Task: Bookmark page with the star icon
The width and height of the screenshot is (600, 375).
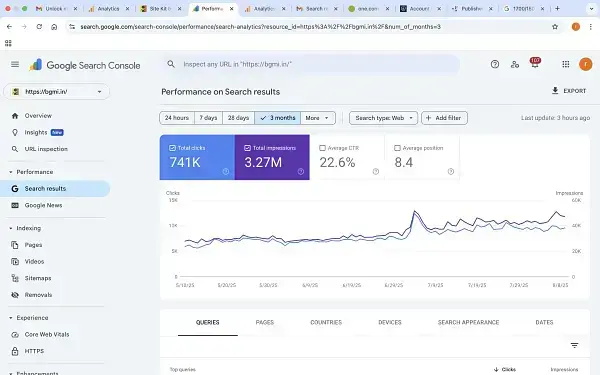Action: coord(555,27)
